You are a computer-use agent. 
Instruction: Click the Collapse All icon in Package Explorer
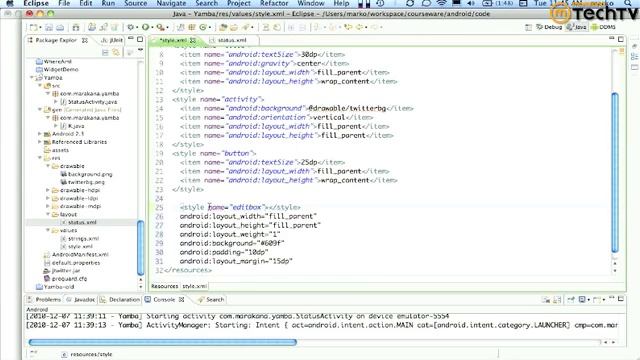point(105,52)
